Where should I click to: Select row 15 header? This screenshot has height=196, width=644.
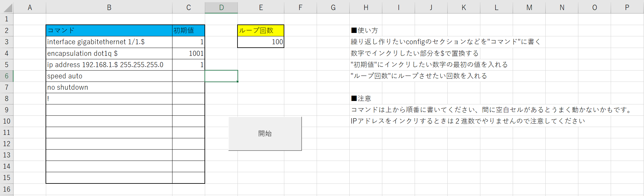[x=7, y=177]
